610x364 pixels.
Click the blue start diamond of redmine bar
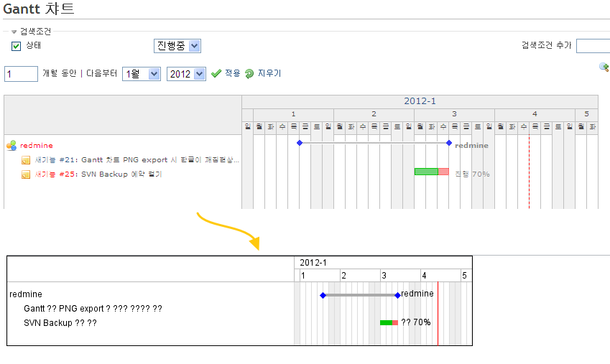(x=300, y=143)
